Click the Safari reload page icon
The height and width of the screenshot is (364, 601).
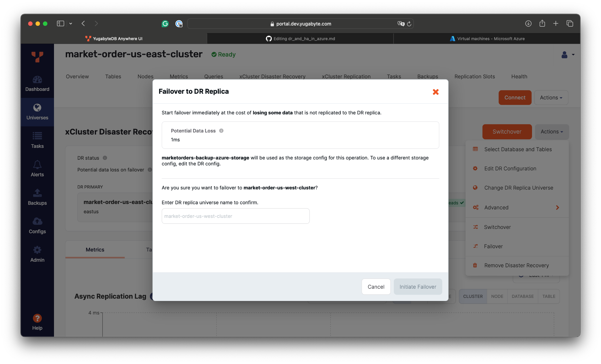click(x=409, y=24)
